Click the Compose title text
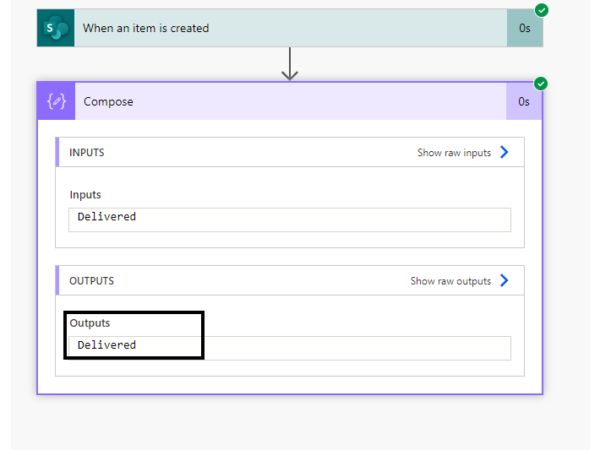The height and width of the screenshot is (450, 600). click(x=108, y=101)
